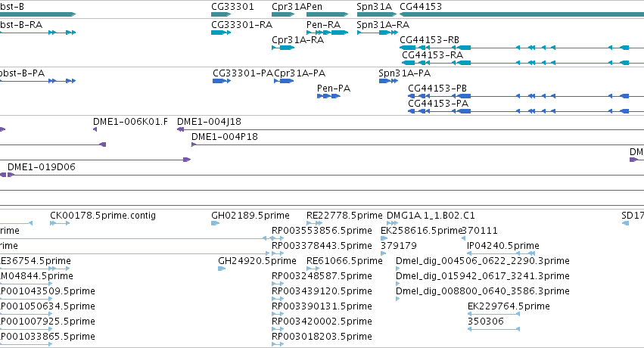The image size is (644, 348).
Task: Select the CG44153-RB transcript label
Action: click(429, 40)
